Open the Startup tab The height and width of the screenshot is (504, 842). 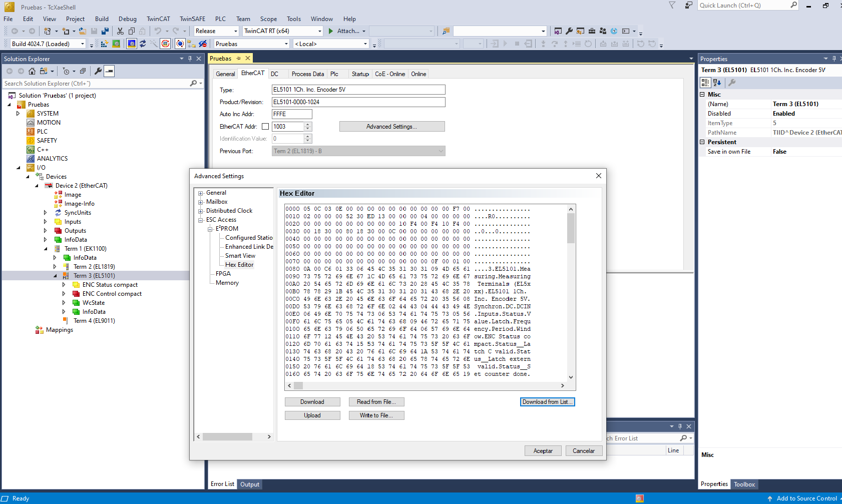click(360, 74)
